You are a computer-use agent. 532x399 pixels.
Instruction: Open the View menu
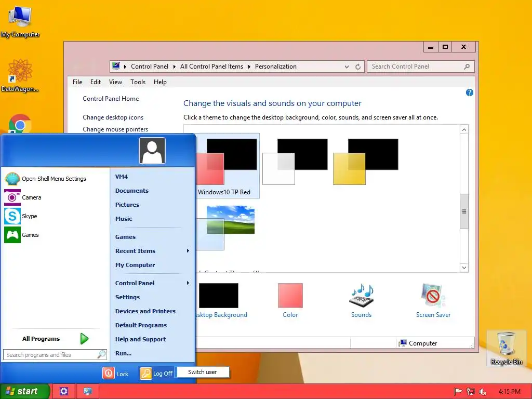click(x=115, y=82)
